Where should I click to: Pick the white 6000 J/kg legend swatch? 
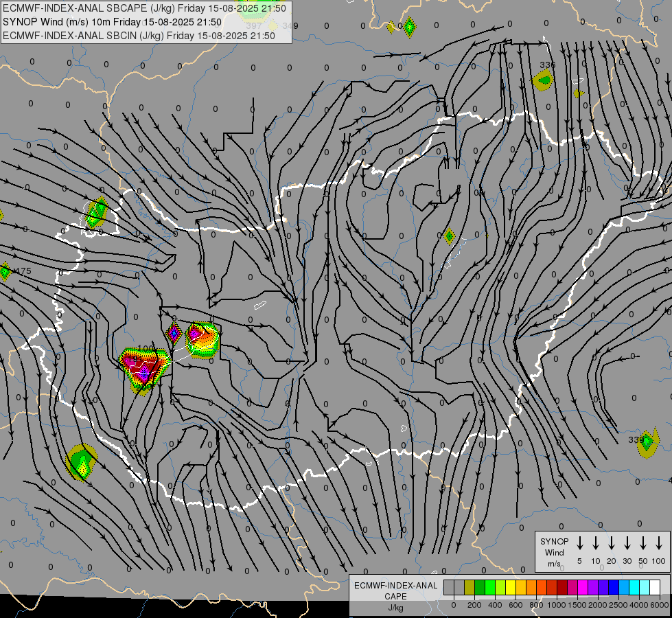coord(654,588)
